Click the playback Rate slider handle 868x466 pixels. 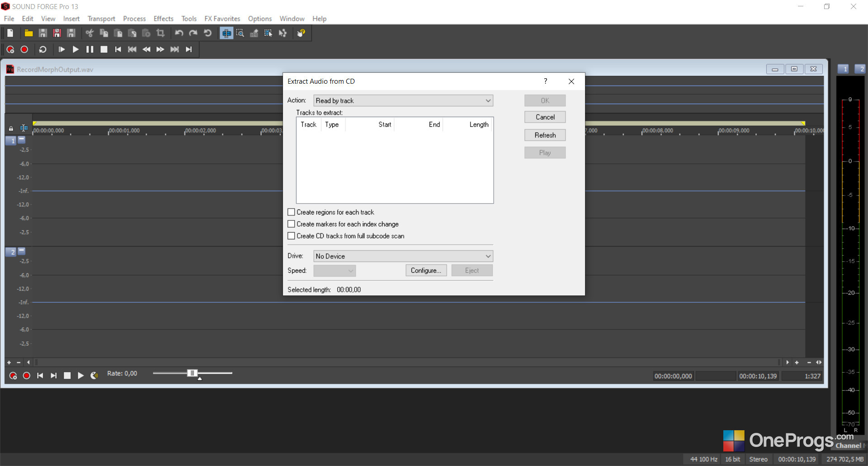tap(192, 373)
